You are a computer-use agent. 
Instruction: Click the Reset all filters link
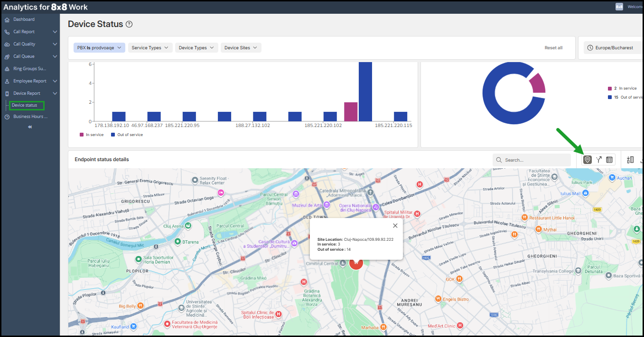click(x=553, y=48)
